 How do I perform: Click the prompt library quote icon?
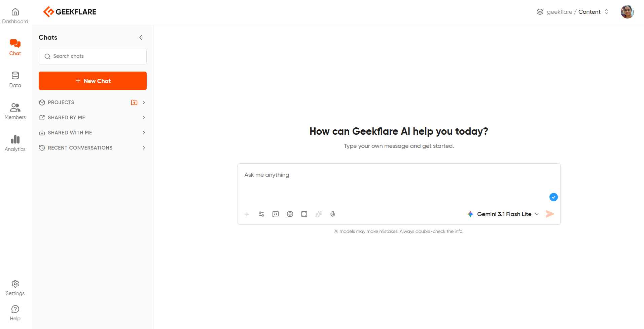[276, 214]
